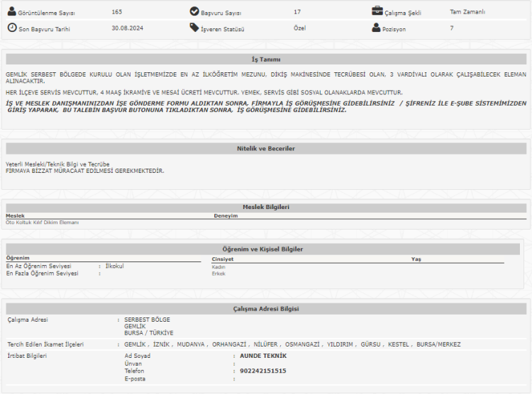Click the Erkek gender entry
532x394 pixels.
(x=218, y=274)
